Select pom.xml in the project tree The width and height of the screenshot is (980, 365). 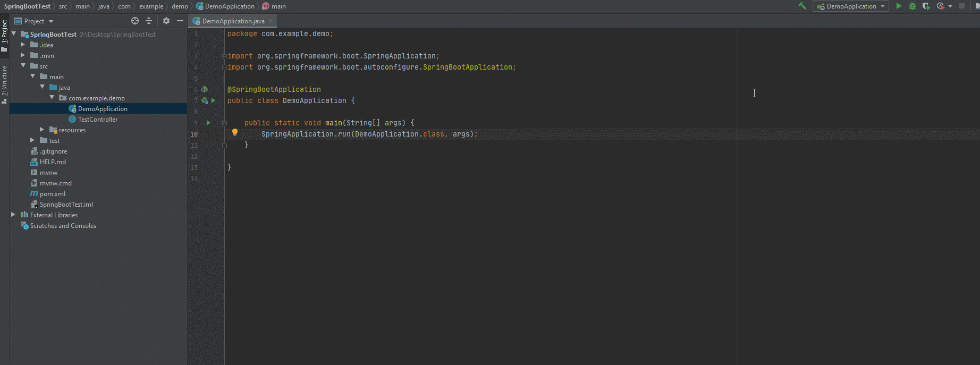52,194
